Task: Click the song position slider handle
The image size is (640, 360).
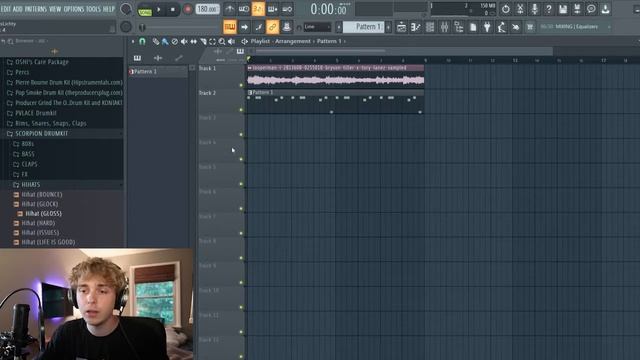Action: 142,27
